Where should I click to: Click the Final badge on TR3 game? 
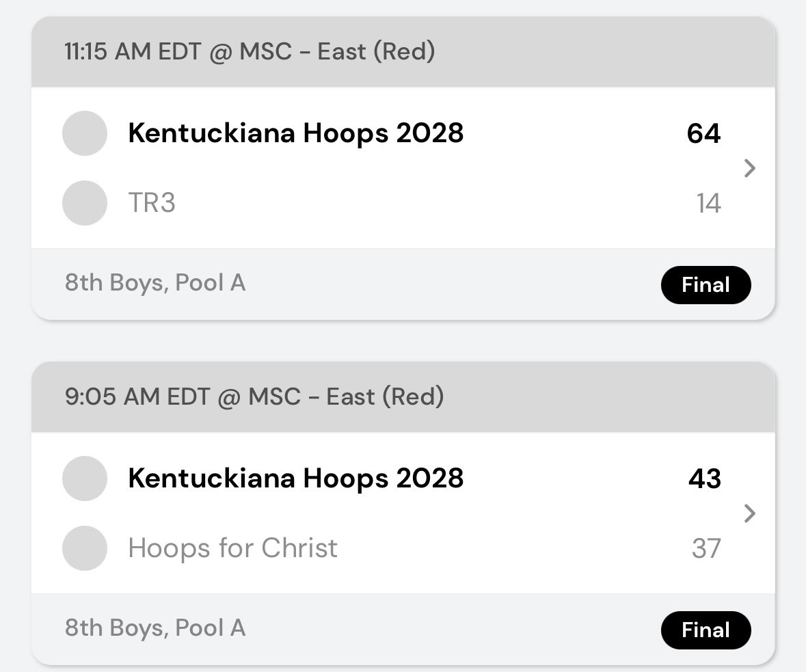pos(706,284)
